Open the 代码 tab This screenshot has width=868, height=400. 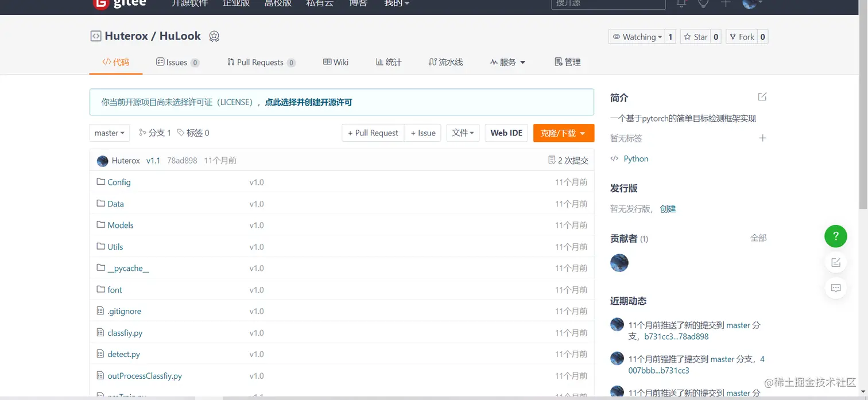[116, 62]
